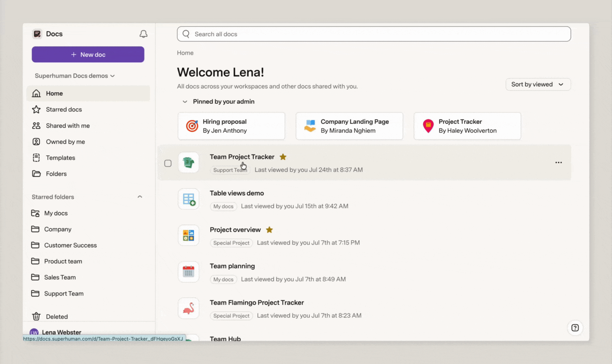
Task: Select the Team Project Tracker checkbox
Action: coord(168,163)
